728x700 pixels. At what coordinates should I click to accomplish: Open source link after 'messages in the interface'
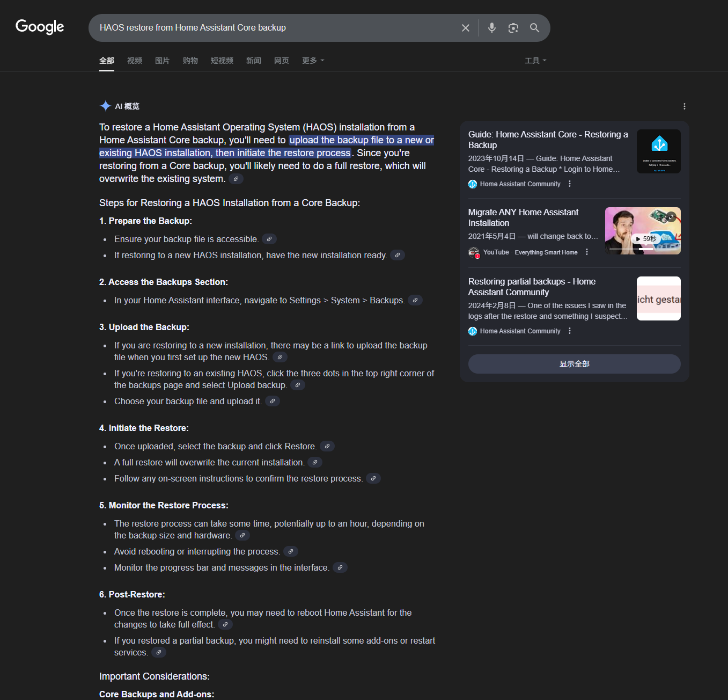[x=340, y=567]
